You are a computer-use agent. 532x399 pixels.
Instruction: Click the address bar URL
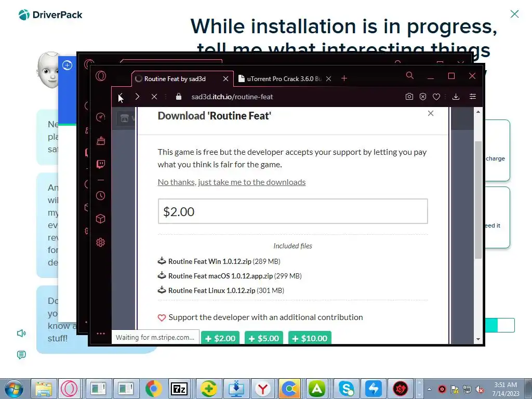(x=232, y=97)
